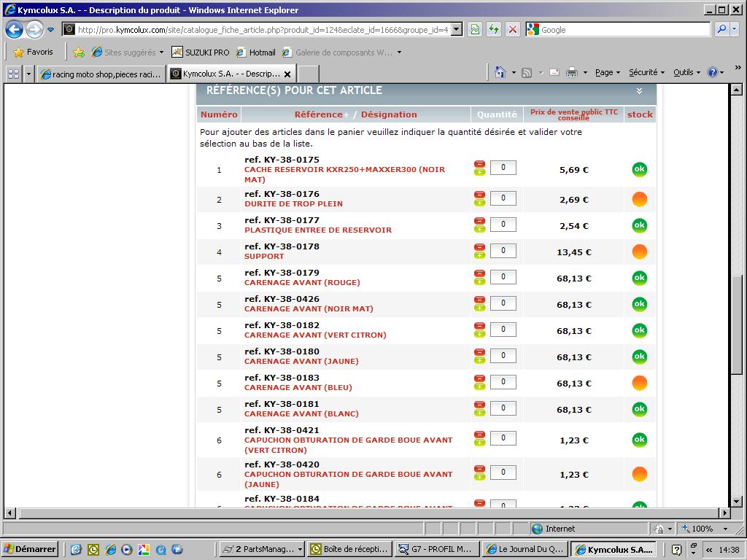The width and height of the screenshot is (747, 560).
Task: Click the Stop loading red X icon
Action: coord(513,30)
